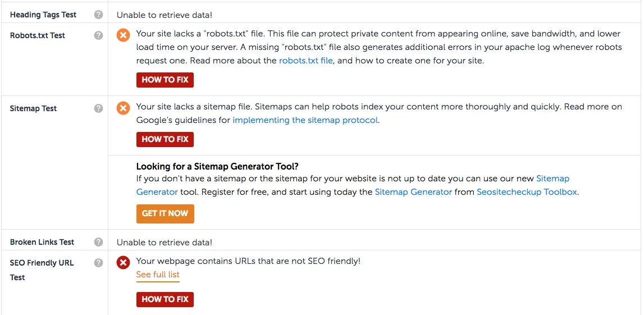The image size is (644, 315).
Task: Open the Seositecheckup Toolbox link
Action: pos(527,192)
